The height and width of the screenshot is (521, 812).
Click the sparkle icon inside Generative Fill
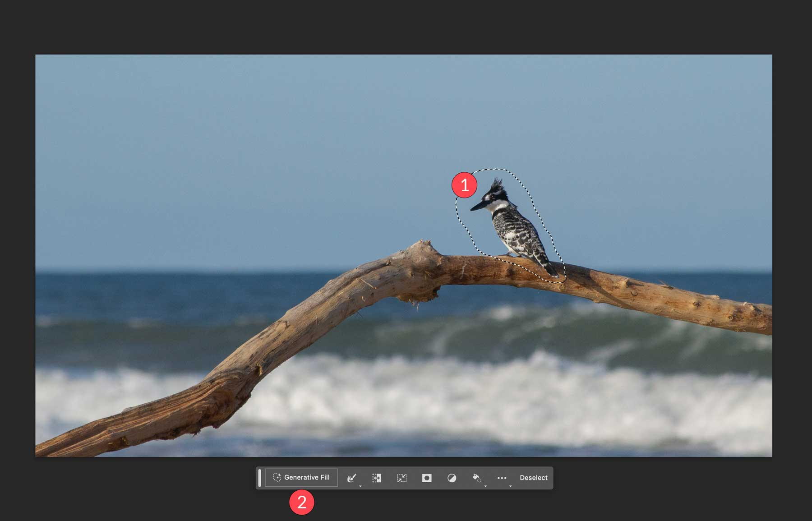click(277, 477)
